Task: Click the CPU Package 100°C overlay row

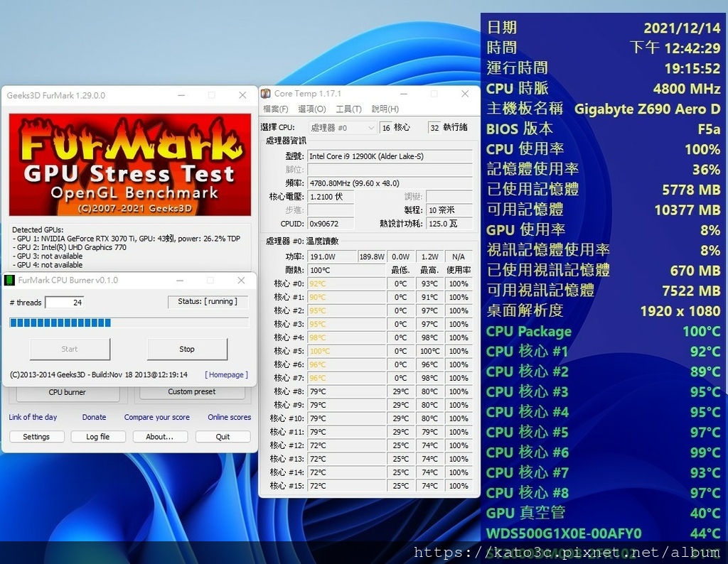Action: 603,332
